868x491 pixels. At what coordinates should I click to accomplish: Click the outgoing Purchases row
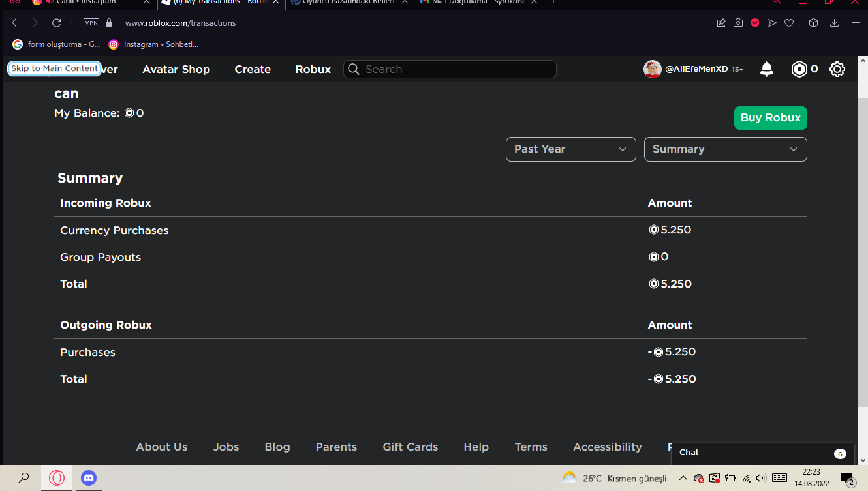coord(431,352)
